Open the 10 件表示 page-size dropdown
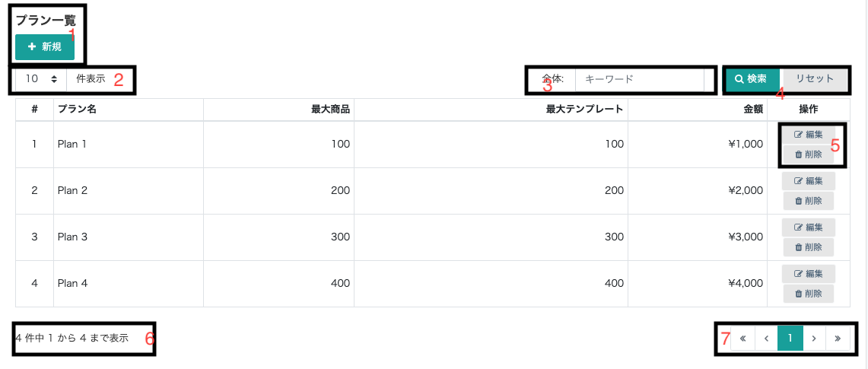The image size is (868, 369). 41,79
